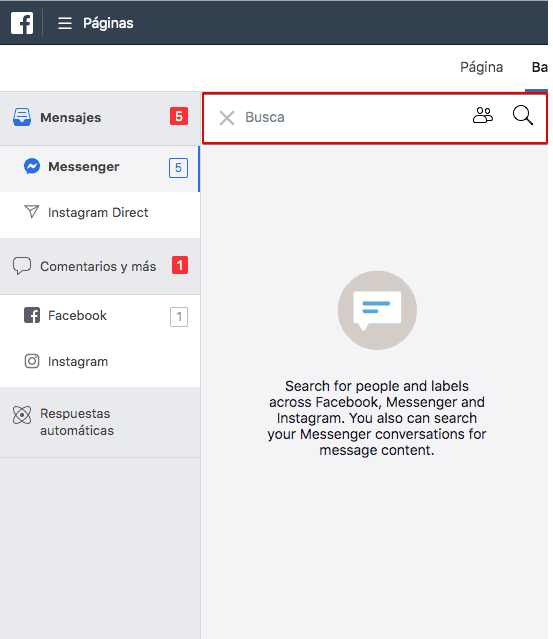Clear the search with the X icon
This screenshot has width=553, height=639.
click(227, 118)
